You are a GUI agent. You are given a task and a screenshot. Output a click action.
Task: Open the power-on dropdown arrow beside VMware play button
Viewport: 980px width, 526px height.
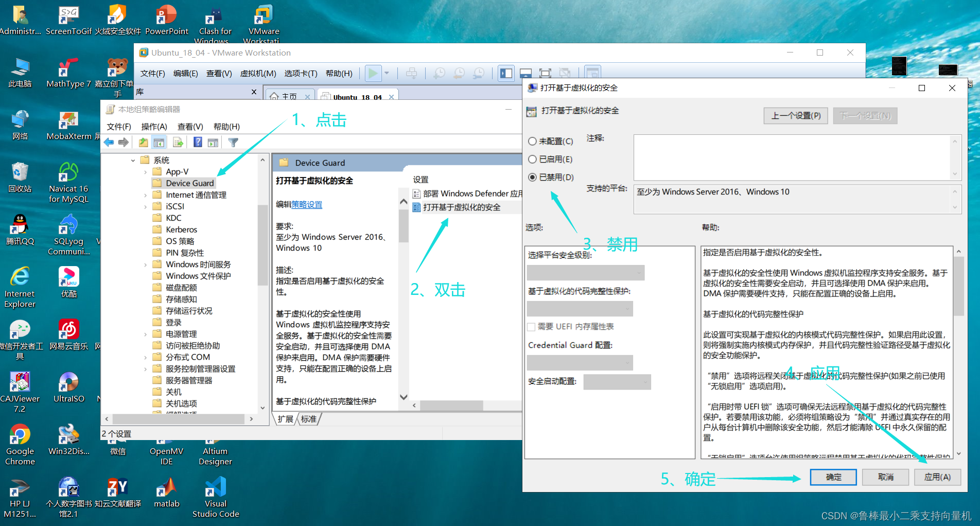point(387,73)
